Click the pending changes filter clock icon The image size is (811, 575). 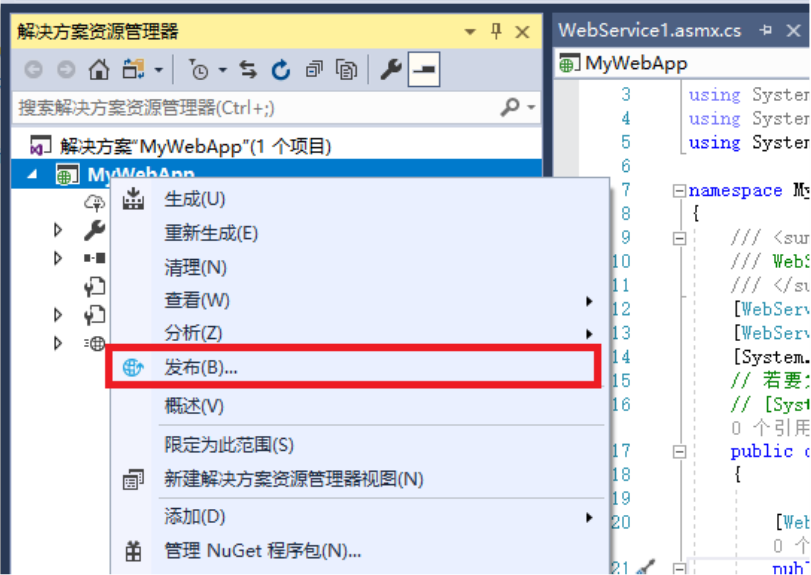(198, 70)
